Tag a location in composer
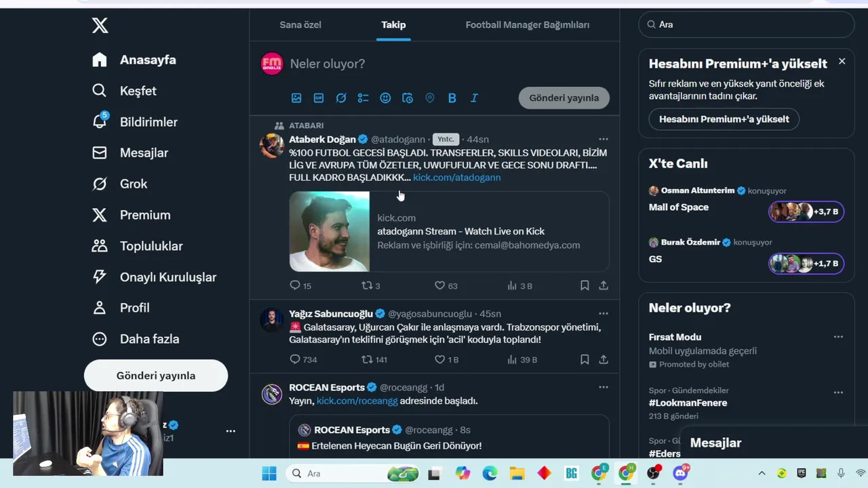 click(430, 98)
